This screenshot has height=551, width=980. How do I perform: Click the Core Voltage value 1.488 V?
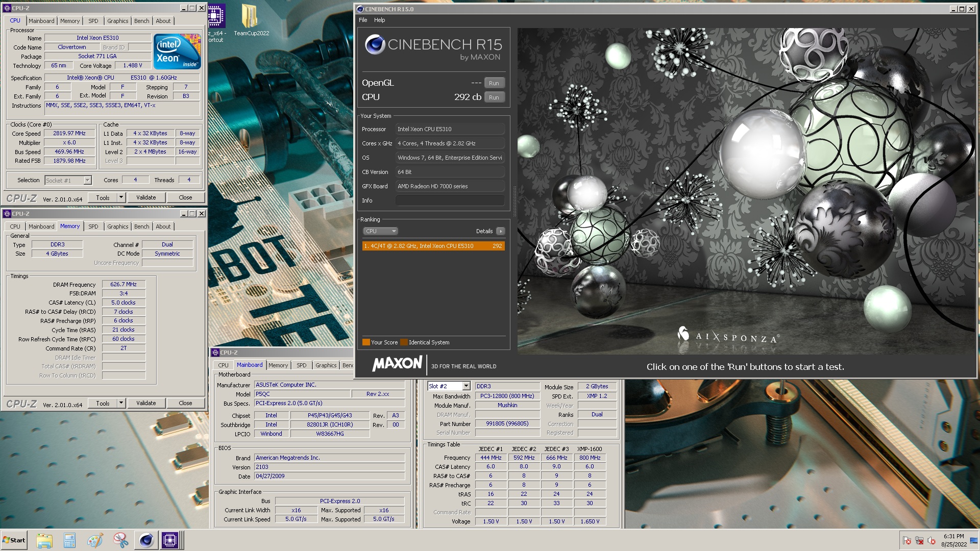(133, 65)
